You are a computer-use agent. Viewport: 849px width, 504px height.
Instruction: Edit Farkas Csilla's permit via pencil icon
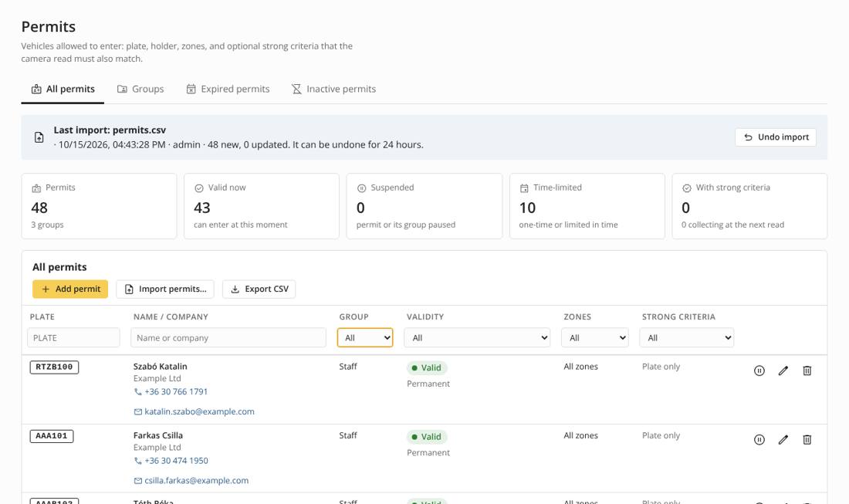point(783,440)
